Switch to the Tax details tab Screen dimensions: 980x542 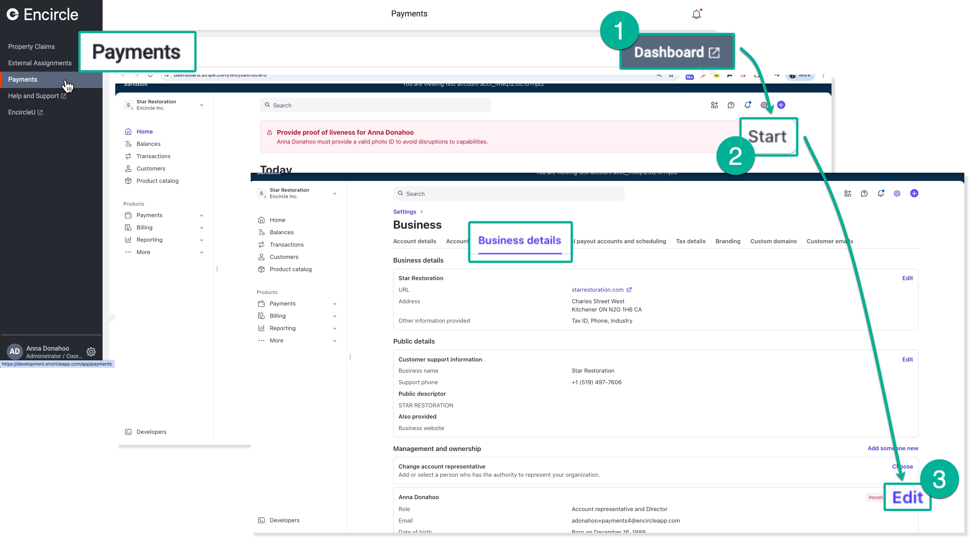691,241
